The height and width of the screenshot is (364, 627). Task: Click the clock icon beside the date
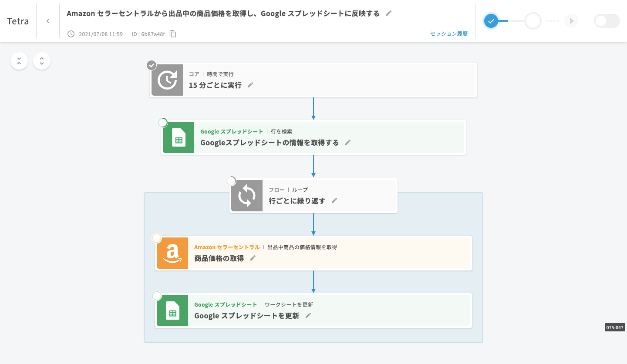[x=71, y=34]
